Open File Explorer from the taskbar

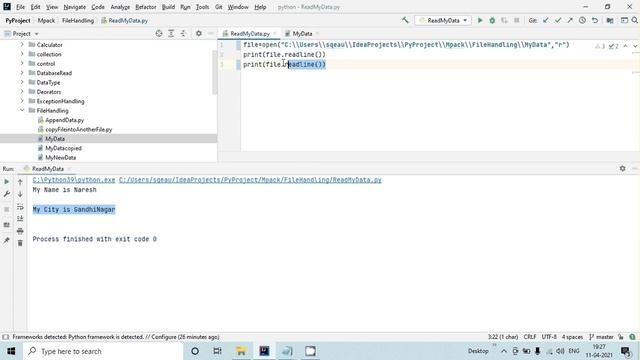(x=241, y=351)
